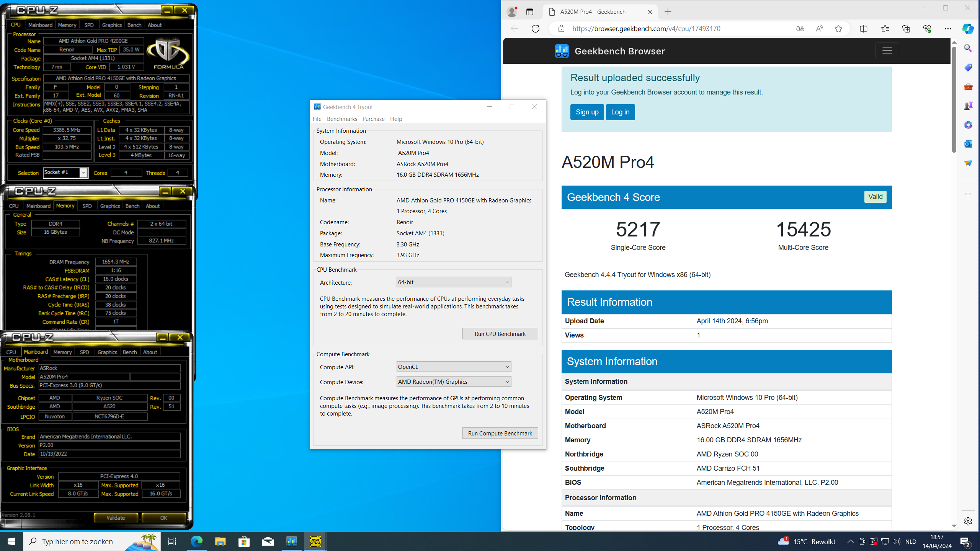
Task: Open the Compute API OpenCL dropdown
Action: [454, 367]
